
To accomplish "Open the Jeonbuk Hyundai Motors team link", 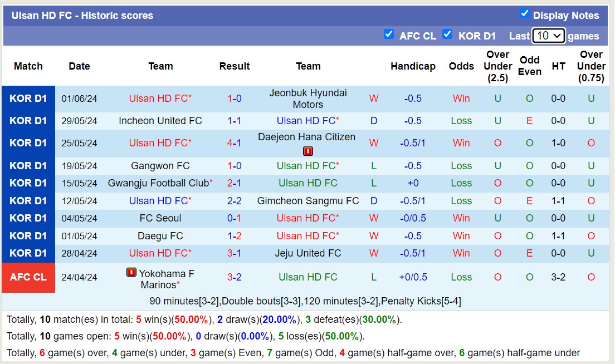I will [x=308, y=98].
